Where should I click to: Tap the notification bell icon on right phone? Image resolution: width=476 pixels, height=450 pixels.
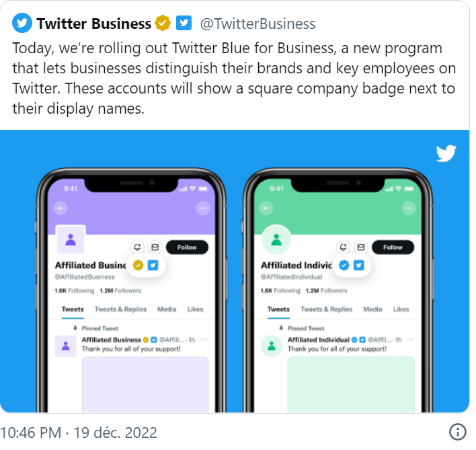pos(343,248)
